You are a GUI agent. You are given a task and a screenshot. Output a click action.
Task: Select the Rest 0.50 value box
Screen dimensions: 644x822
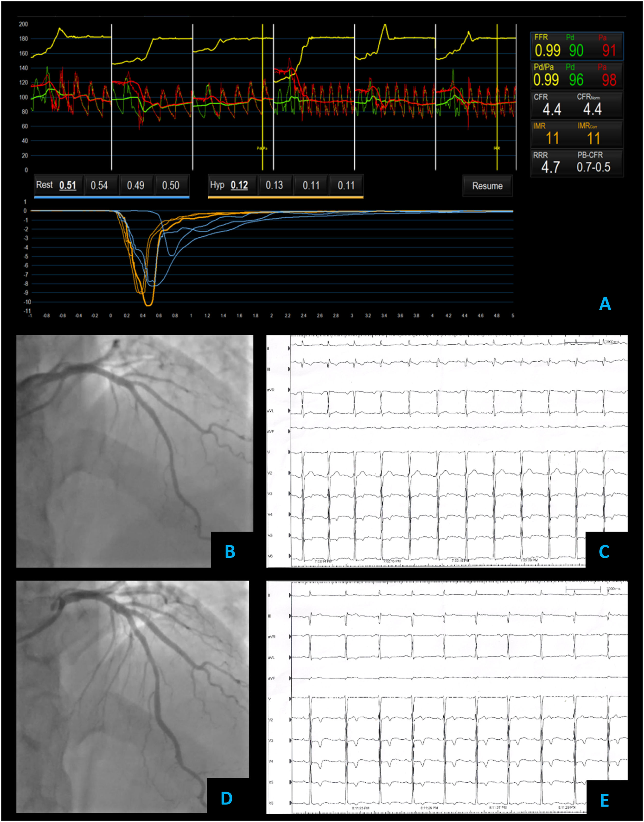(x=171, y=185)
